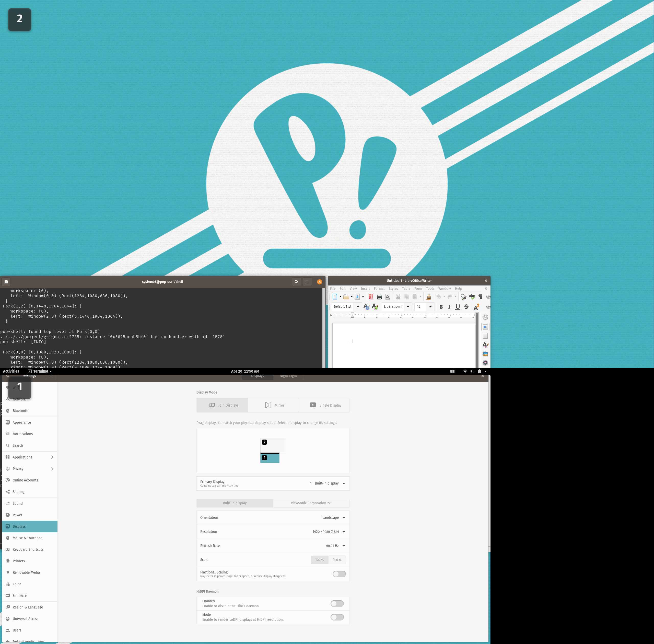The height and width of the screenshot is (644, 654).
Task: Open Gallery deck in Writer sidebar
Action: pyautogui.click(x=485, y=354)
